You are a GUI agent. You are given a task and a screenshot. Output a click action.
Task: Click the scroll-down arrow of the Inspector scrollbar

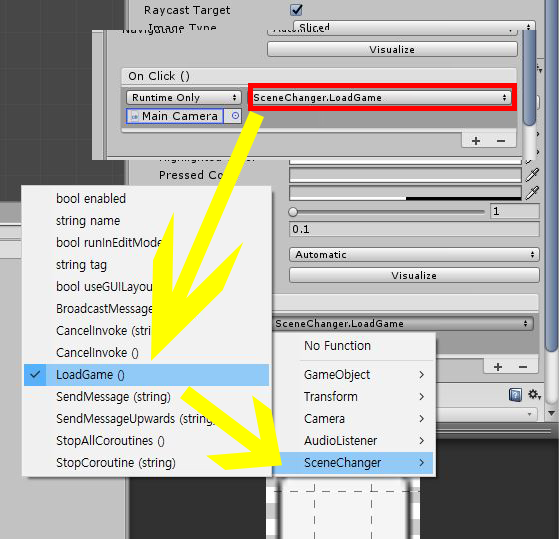click(552, 414)
